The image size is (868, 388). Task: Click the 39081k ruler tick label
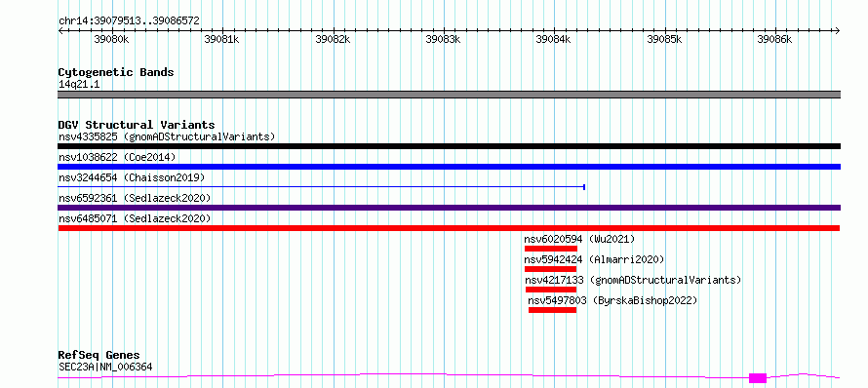pos(222,39)
